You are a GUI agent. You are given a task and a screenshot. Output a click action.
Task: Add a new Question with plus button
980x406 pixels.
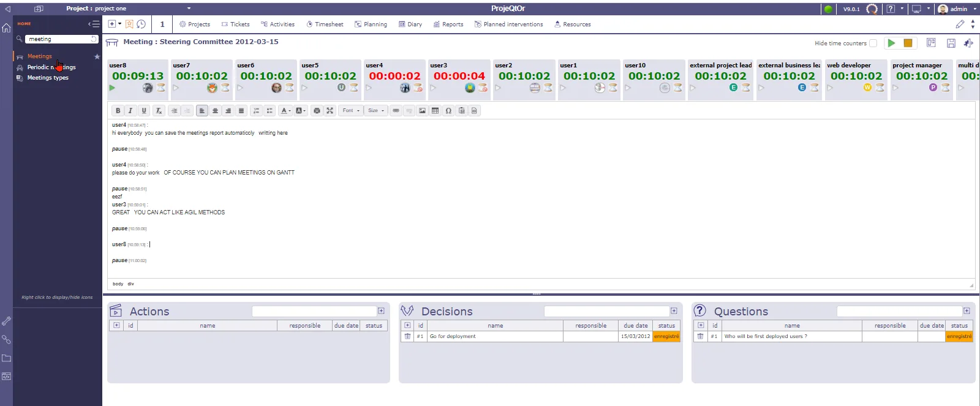click(x=967, y=311)
